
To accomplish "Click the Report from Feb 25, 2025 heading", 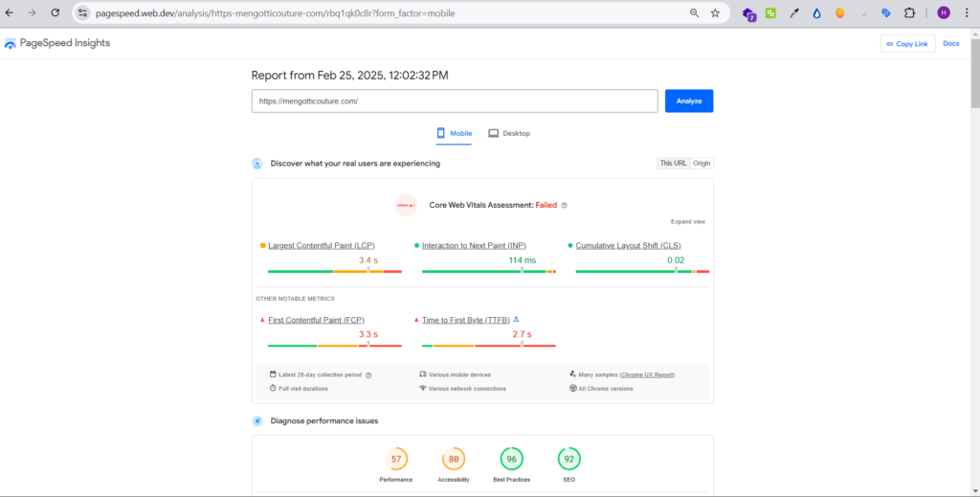I will tap(349, 76).
